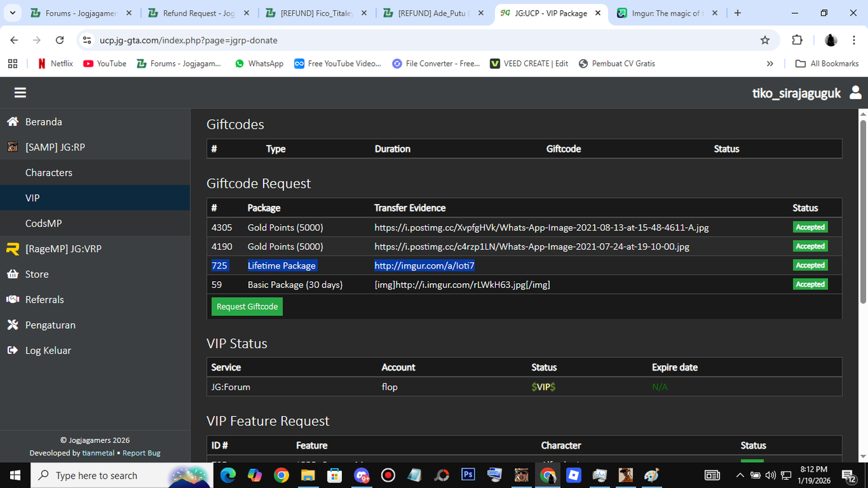Click the page vertical scrollbar

click(863, 211)
